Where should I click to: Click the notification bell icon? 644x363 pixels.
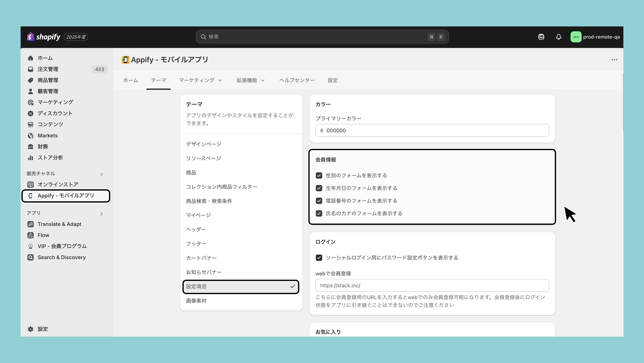(x=559, y=37)
